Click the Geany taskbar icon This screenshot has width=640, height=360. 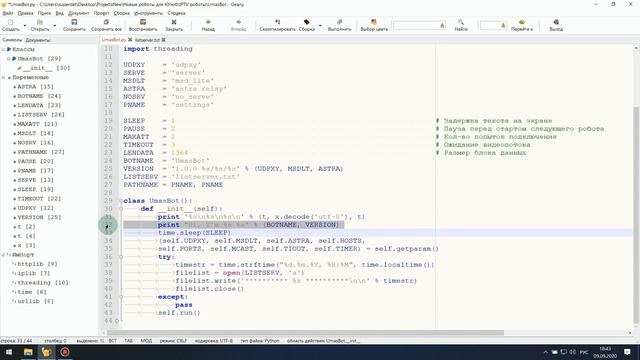coord(46,352)
